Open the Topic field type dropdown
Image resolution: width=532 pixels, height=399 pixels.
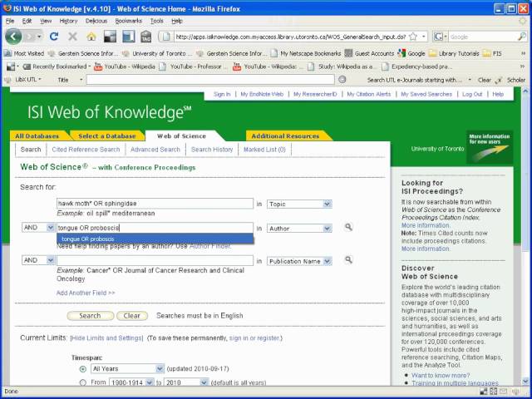coord(299,204)
